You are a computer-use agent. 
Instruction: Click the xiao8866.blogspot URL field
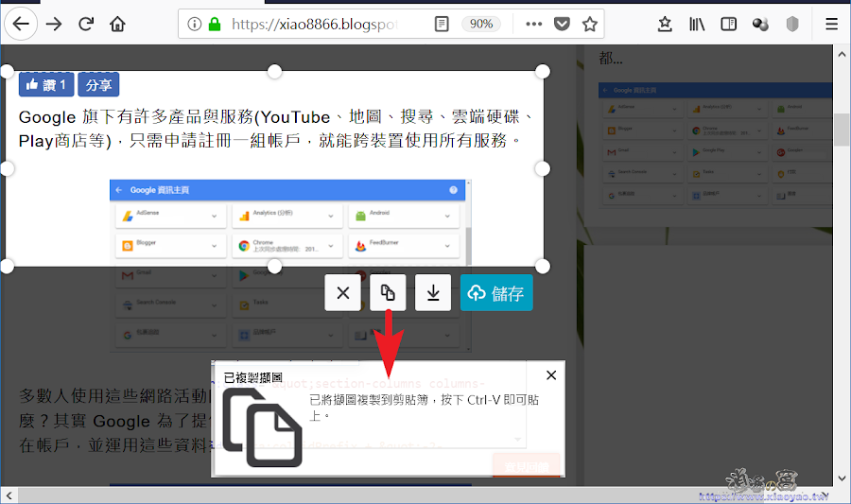point(315,24)
